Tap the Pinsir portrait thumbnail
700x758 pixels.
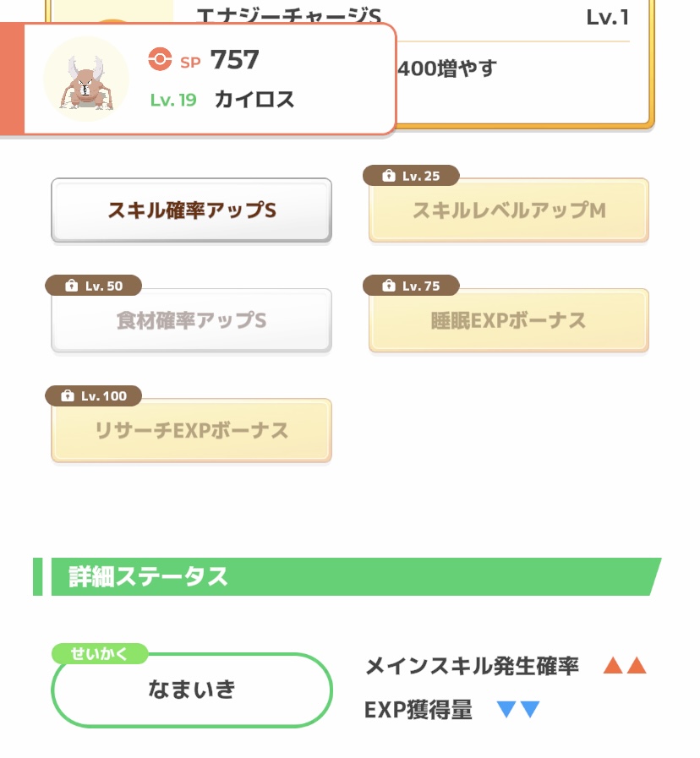[85, 79]
